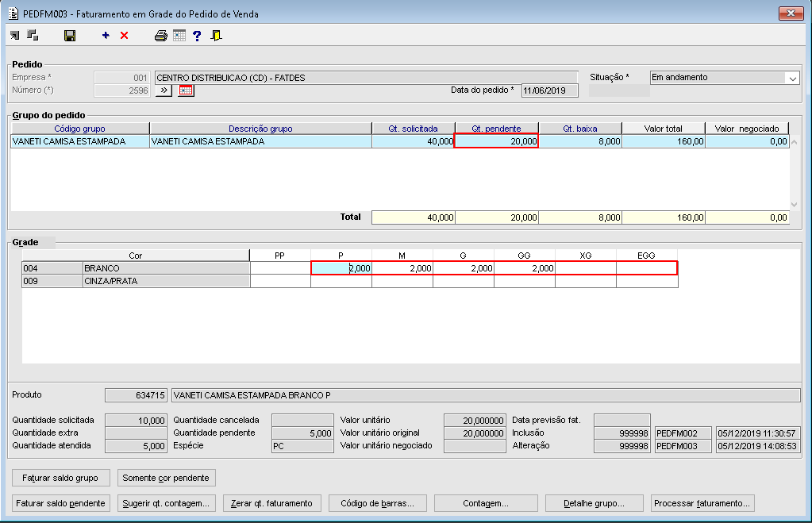This screenshot has width=812, height=523.
Task: Click Qt. solicitada column header
Action: click(x=414, y=129)
